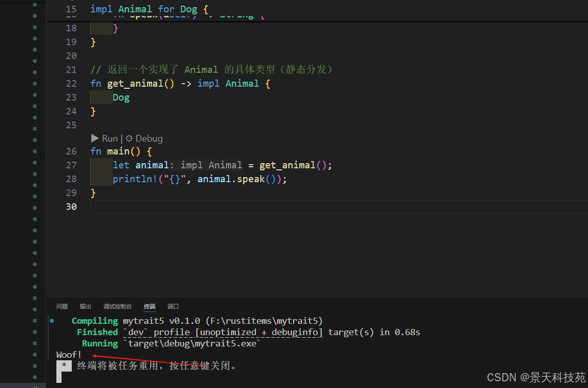Switch to the 调试控制台 tab
Viewport: 588px width, 388px height.
tap(117, 306)
